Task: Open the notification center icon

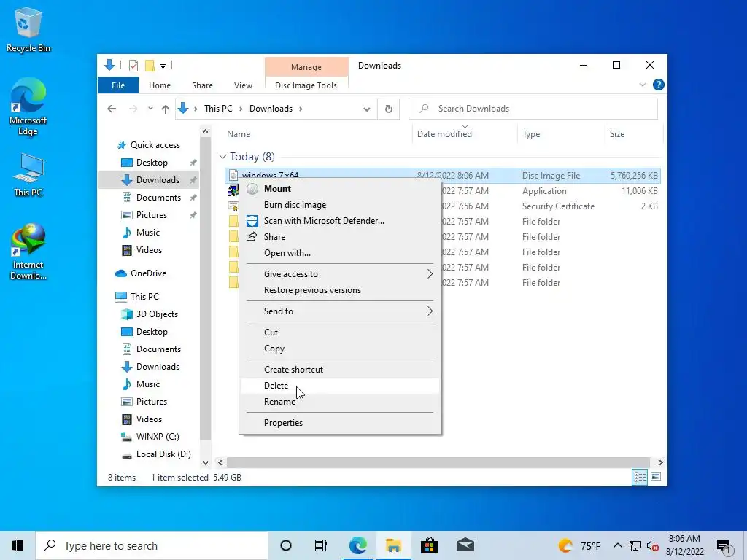Action: click(x=724, y=547)
